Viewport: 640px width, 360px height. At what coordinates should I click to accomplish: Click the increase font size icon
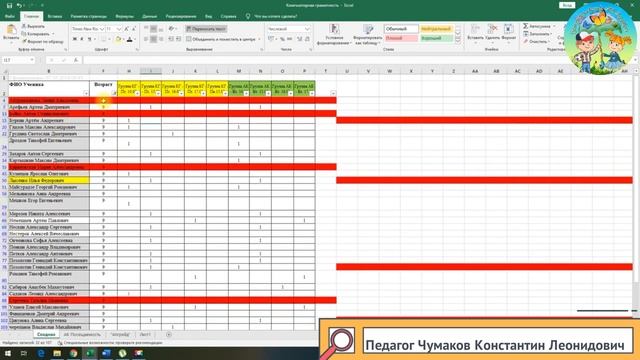pos(127,29)
